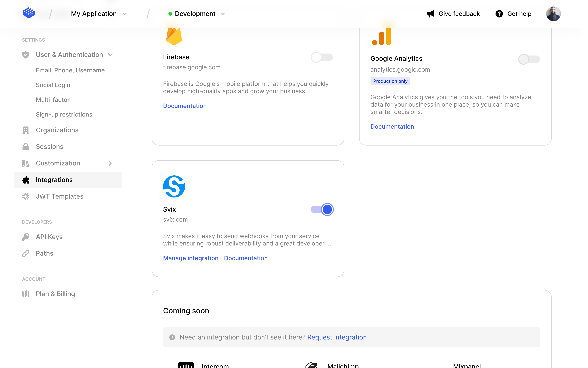Screen dimensions: 588x368
Task: Click the question mark help icon
Action: 499,14
